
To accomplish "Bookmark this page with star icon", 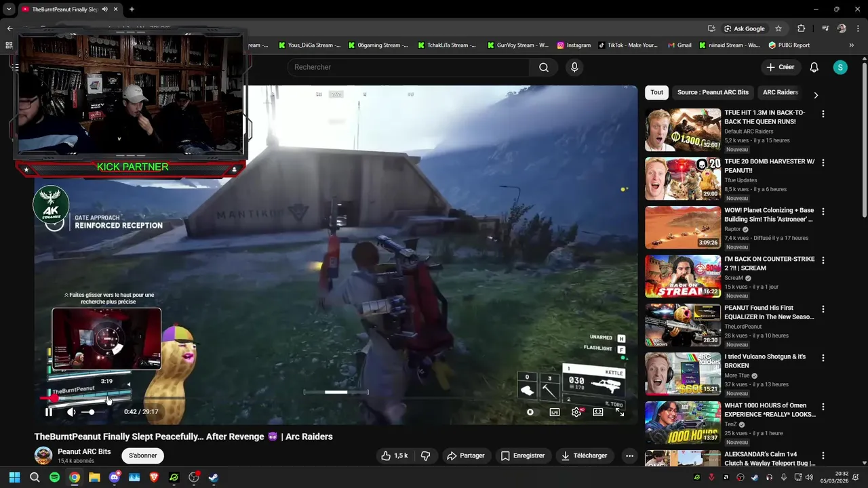I will point(778,28).
